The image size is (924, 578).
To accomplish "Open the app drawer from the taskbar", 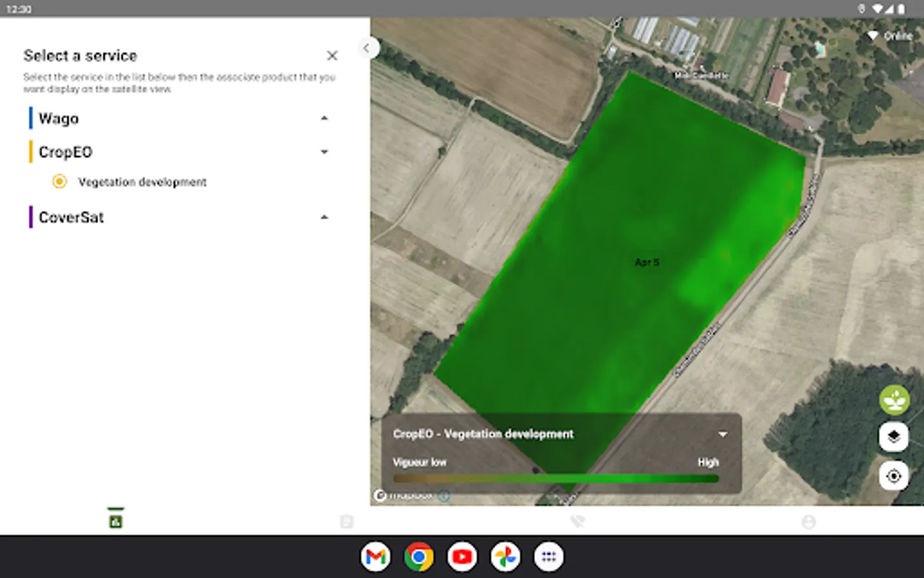I will pos(549,557).
